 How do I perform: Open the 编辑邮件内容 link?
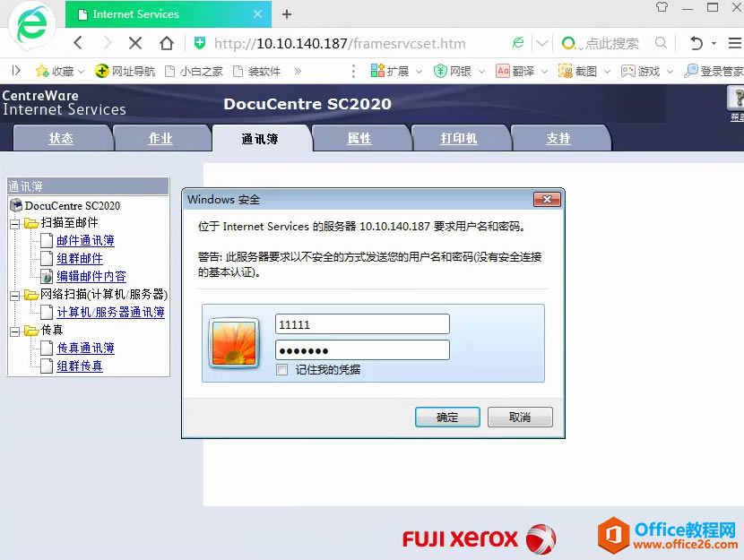(x=91, y=276)
